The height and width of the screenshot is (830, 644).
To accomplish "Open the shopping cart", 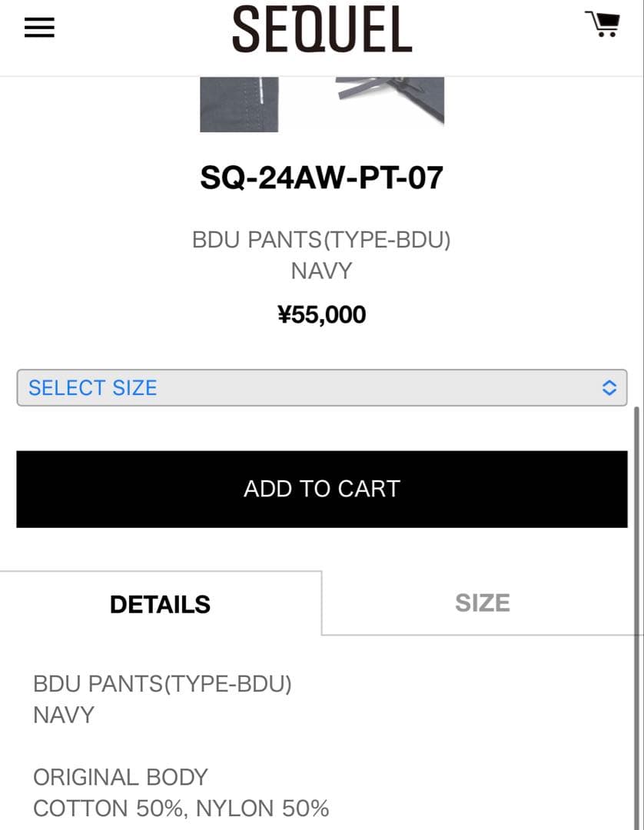I will (x=602, y=25).
